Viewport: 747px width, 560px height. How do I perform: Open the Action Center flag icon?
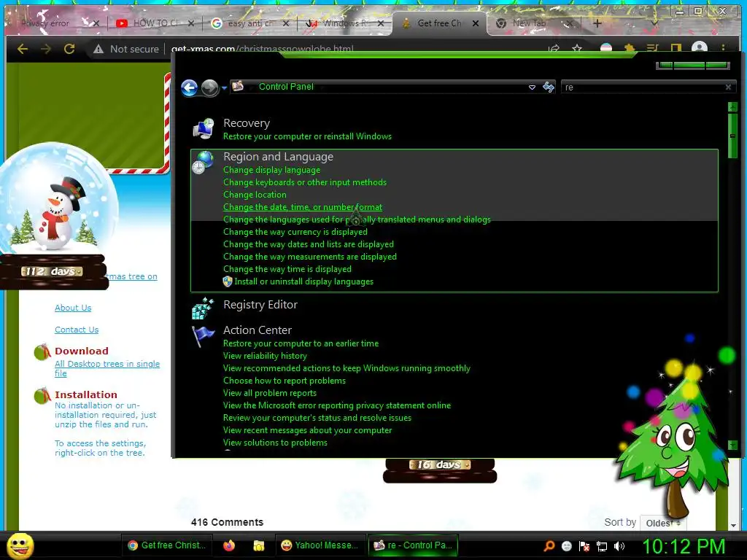point(203,336)
